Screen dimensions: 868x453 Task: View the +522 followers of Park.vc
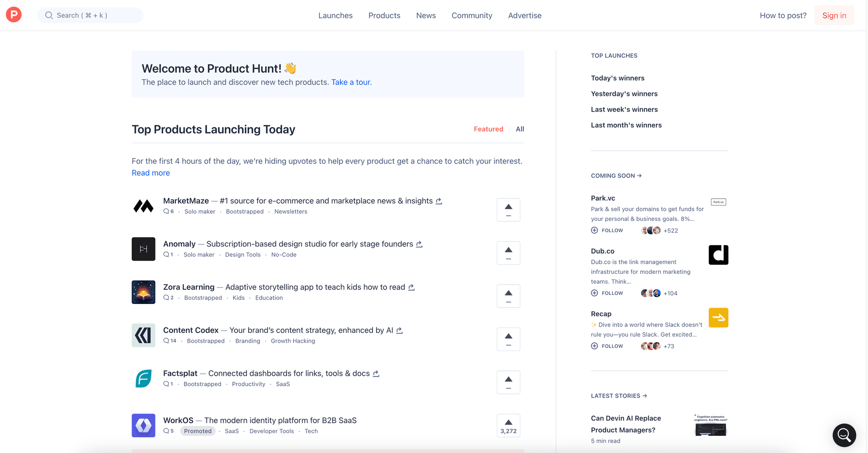(671, 230)
